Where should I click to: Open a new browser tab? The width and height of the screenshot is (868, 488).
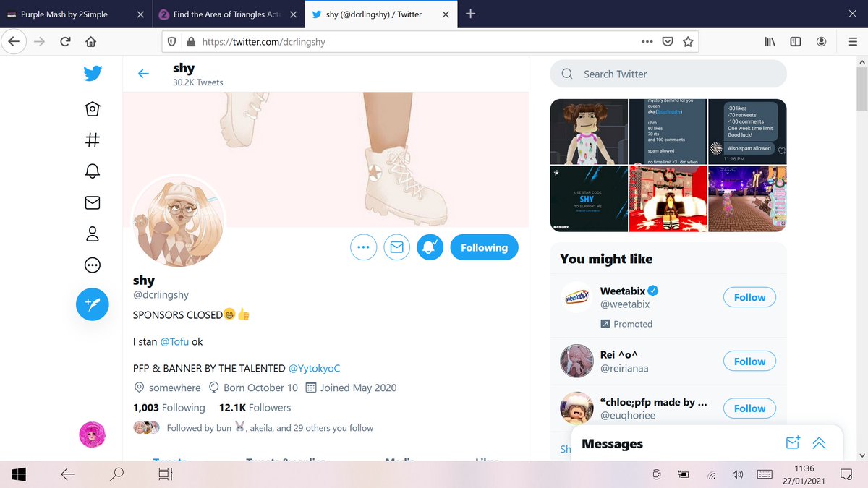(x=470, y=14)
